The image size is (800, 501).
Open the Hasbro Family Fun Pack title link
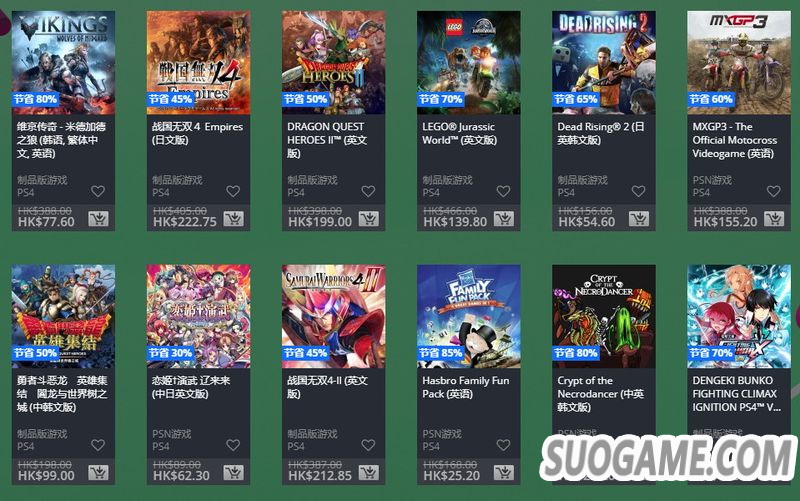[x=466, y=387]
